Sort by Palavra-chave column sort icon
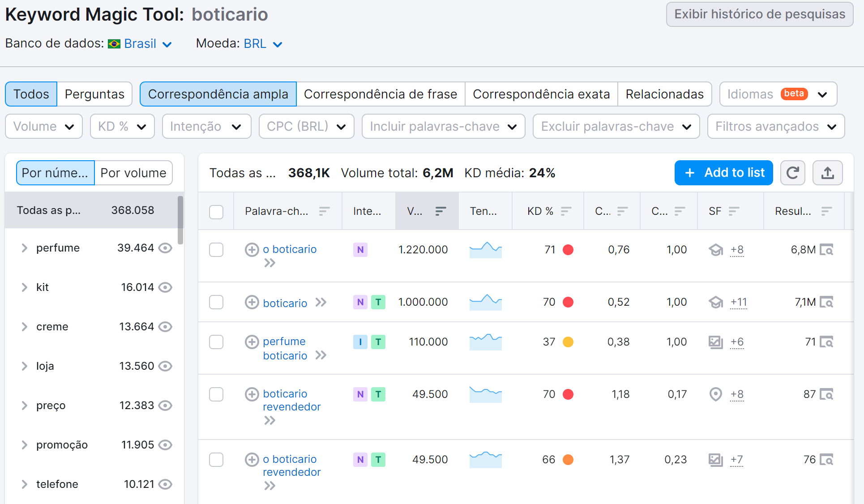Image resolution: width=864 pixels, height=504 pixels. pos(325,211)
